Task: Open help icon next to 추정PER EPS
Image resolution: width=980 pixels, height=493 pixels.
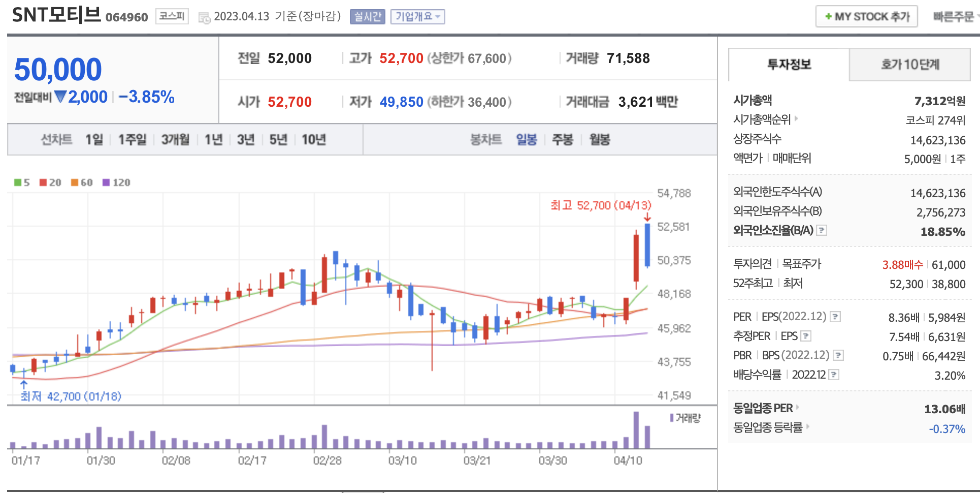Action: 806,336
